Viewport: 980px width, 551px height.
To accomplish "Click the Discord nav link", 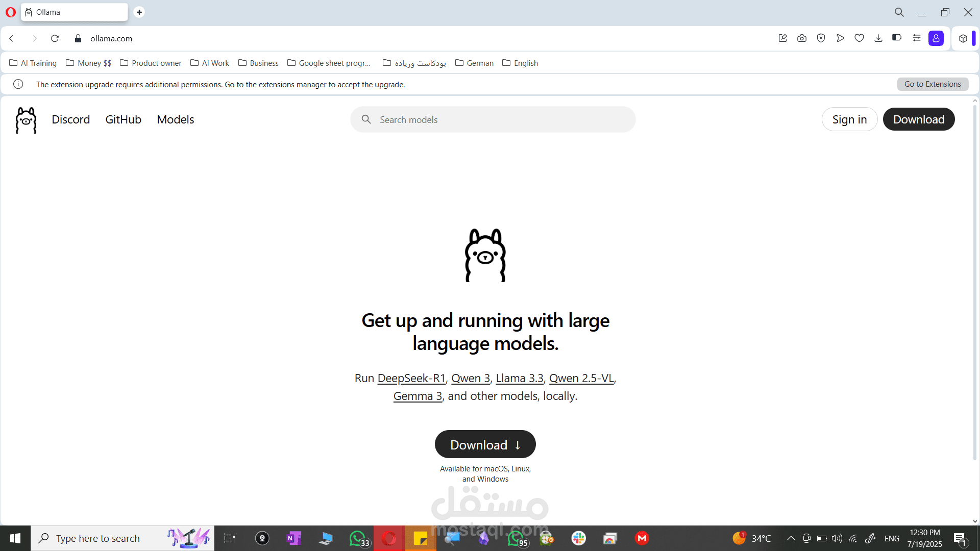I will (x=71, y=119).
